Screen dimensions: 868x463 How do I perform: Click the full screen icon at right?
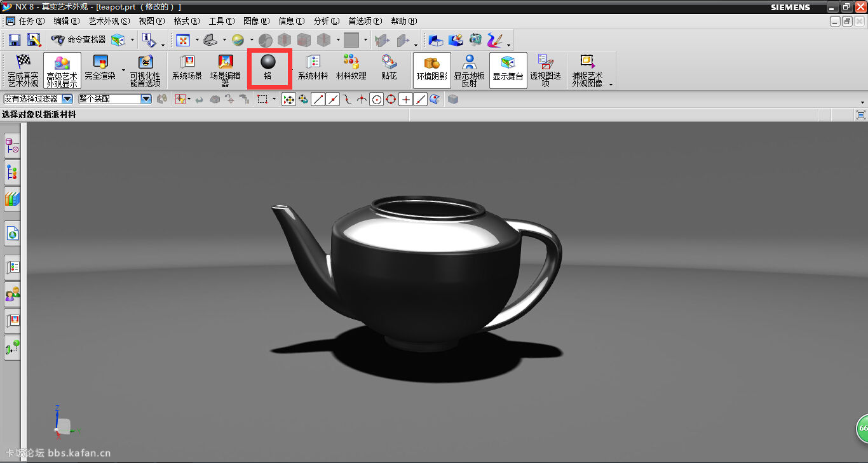(x=860, y=115)
